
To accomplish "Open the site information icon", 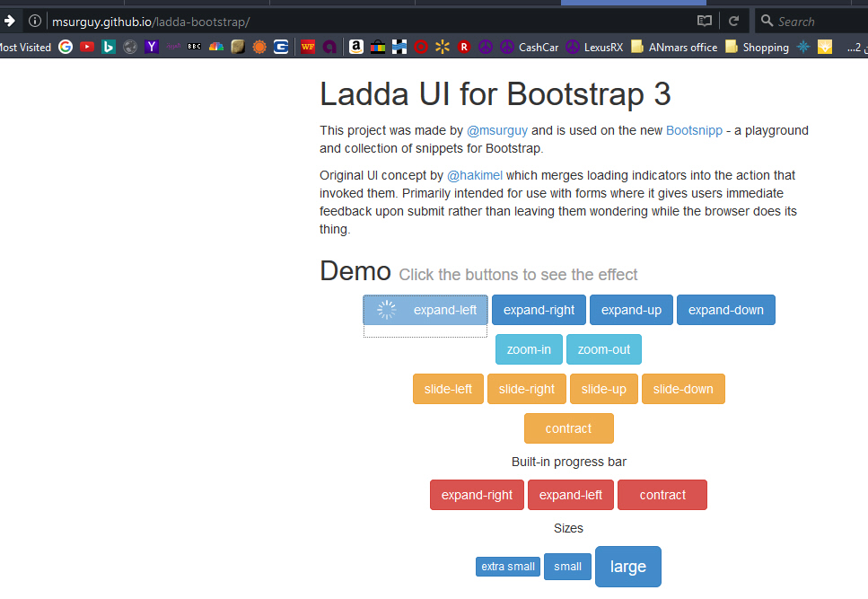I will 35,21.
